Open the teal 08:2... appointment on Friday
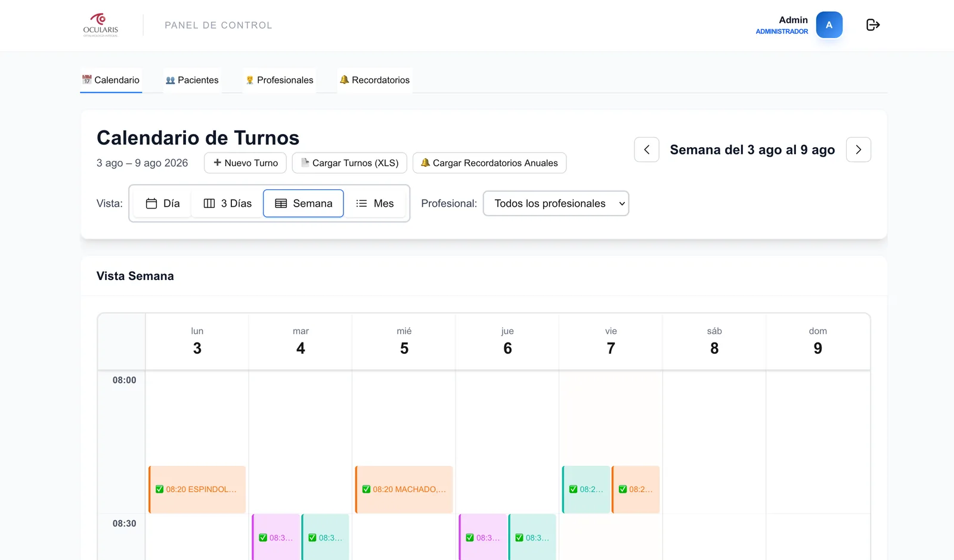This screenshot has width=954, height=560. coord(586,490)
